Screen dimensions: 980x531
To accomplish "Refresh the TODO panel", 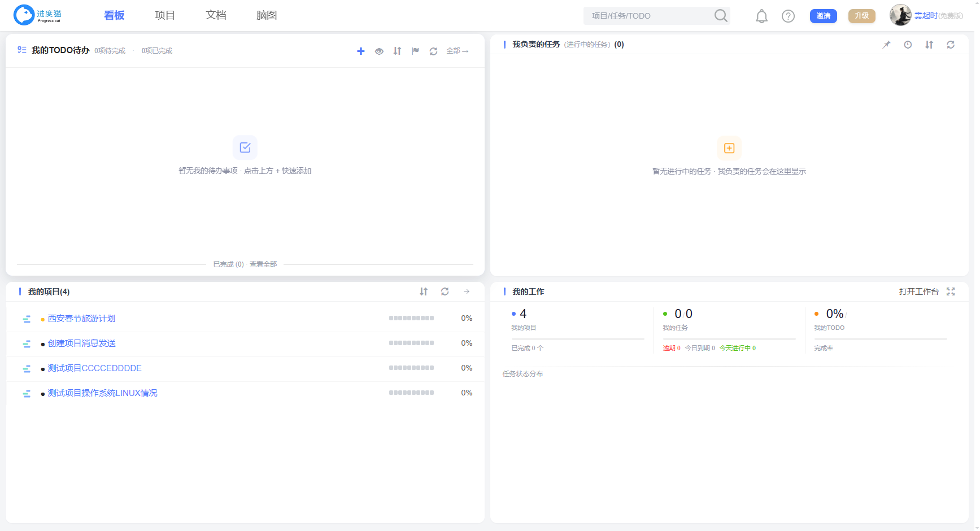I will coord(433,51).
